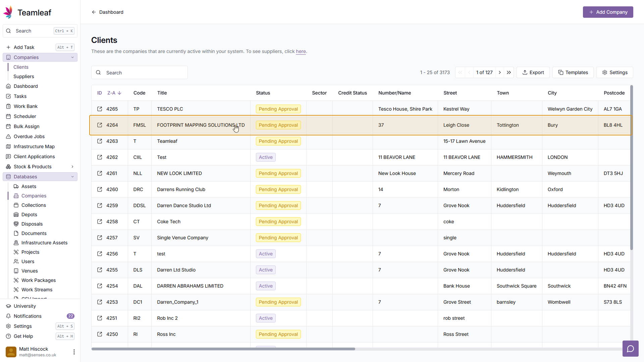Go to last page double-chevron
This screenshot has height=362, width=644.
[x=509, y=72]
